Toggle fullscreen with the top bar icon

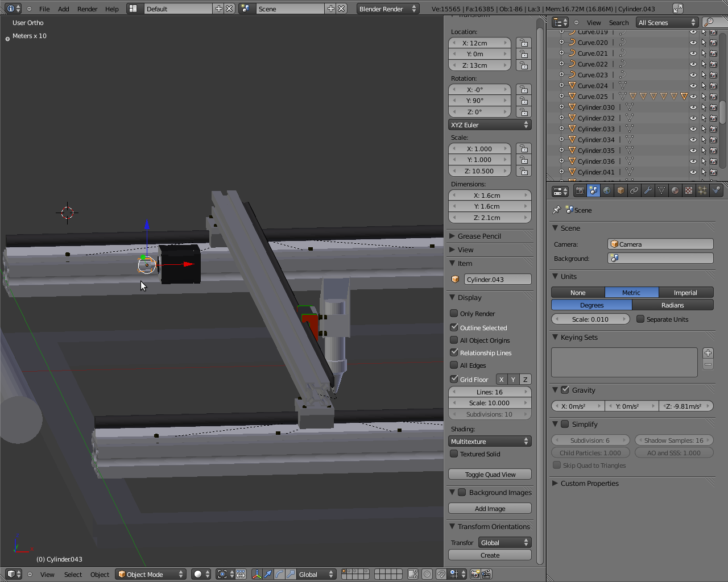click(x=677, y=9)
